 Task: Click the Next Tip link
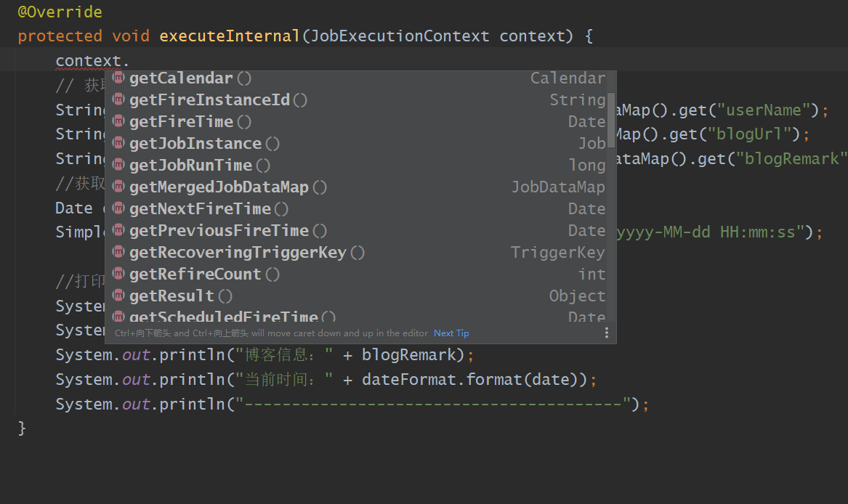(x=451, y=333)
